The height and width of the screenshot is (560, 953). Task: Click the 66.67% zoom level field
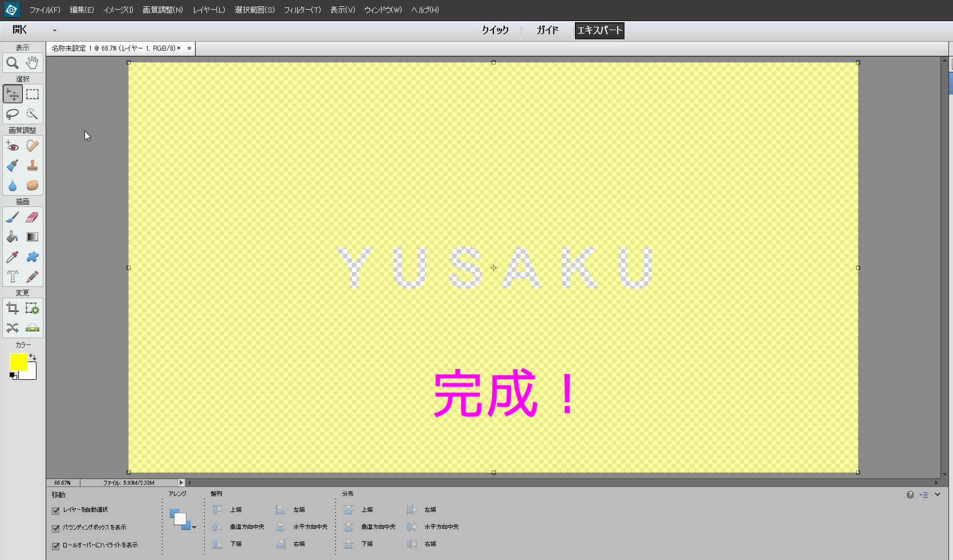pos(63,483)
